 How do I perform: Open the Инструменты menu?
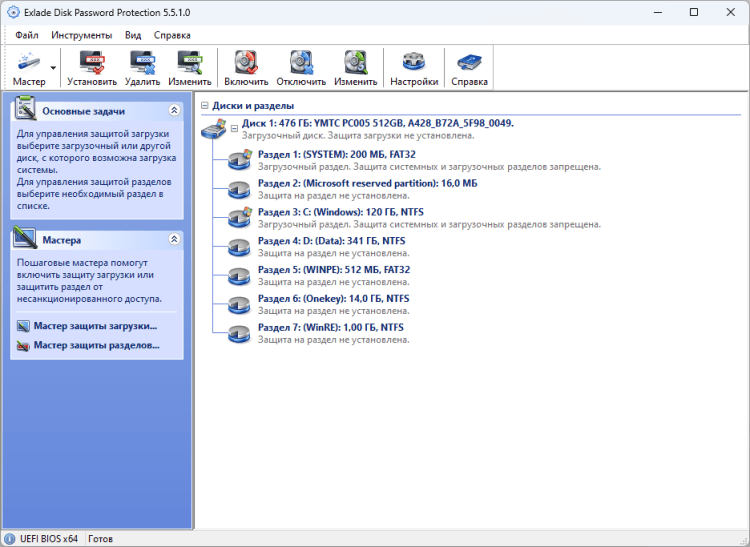tap(82, 35)
